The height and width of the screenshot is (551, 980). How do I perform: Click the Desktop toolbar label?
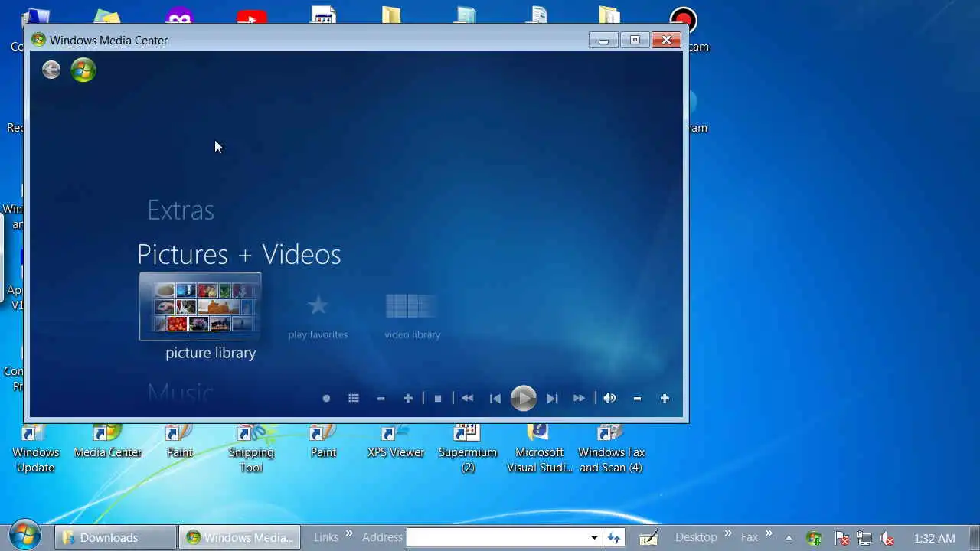pos(696,537)
